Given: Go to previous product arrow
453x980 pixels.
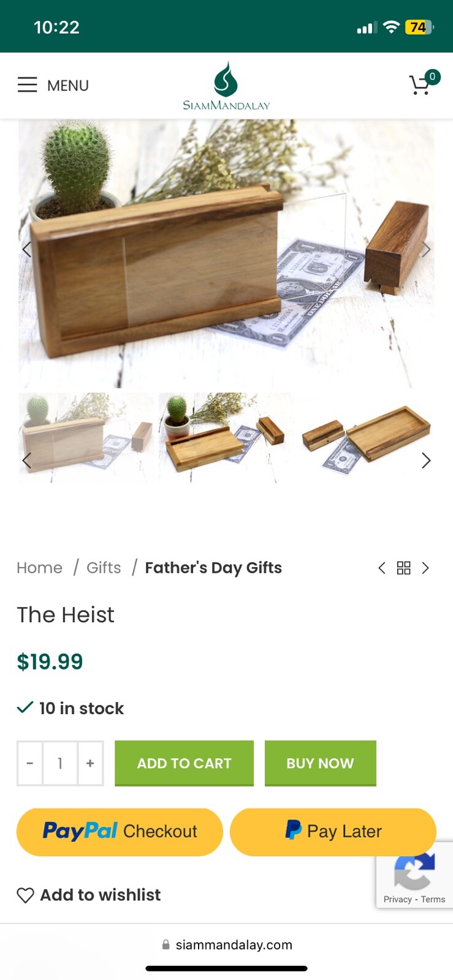Looking at the screenshot, I should tap(382, 568).
